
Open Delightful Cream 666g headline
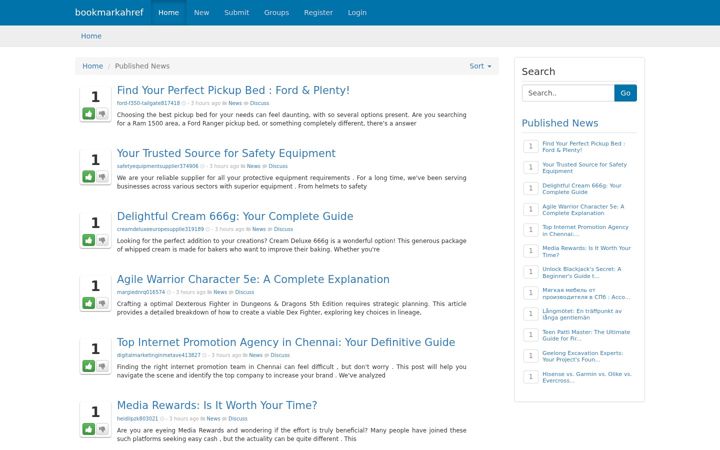235,216
